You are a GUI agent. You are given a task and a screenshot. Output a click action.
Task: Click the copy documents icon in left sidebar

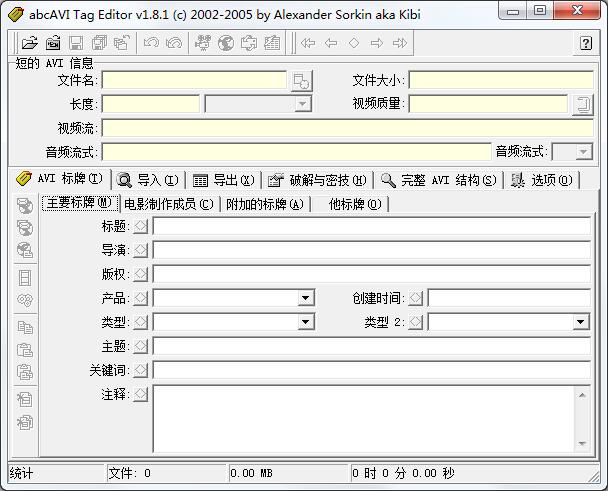pos(25,328)
